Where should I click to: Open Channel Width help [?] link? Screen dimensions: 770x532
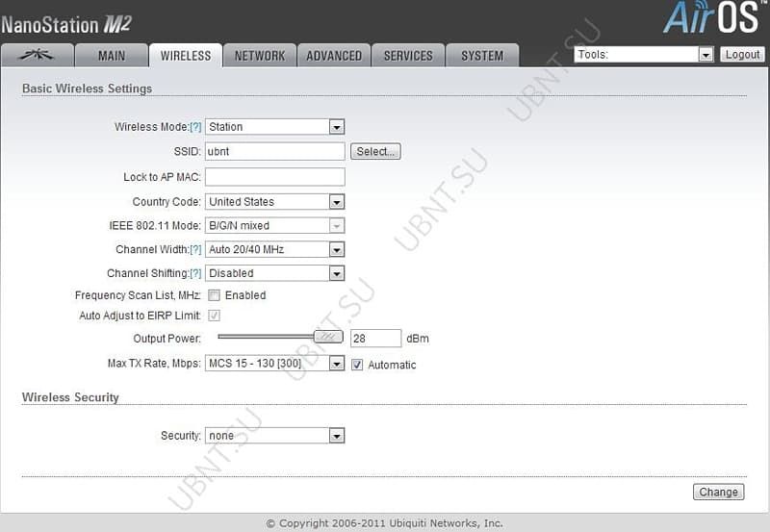[x=195, y=249]
